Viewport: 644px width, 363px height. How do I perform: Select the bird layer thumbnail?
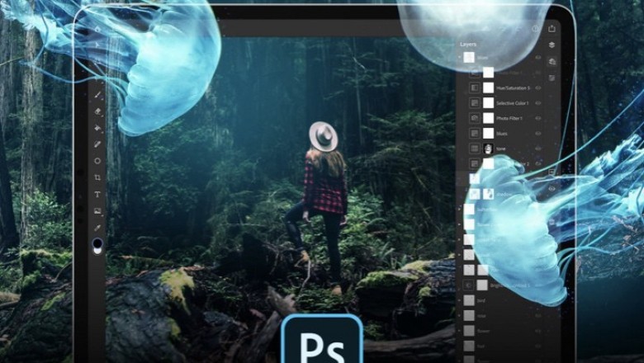click(x=469, y=300)
